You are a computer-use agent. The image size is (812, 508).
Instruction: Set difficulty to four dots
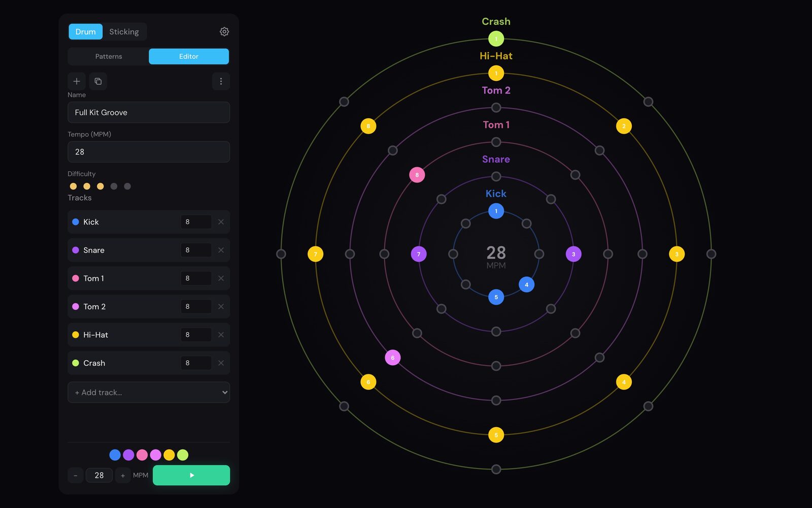(114, 186)
